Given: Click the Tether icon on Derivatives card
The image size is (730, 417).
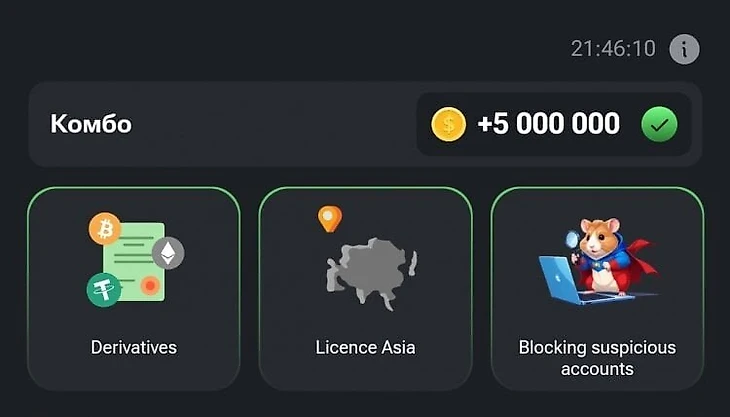Looking at the screenshot, I should 104,289.
